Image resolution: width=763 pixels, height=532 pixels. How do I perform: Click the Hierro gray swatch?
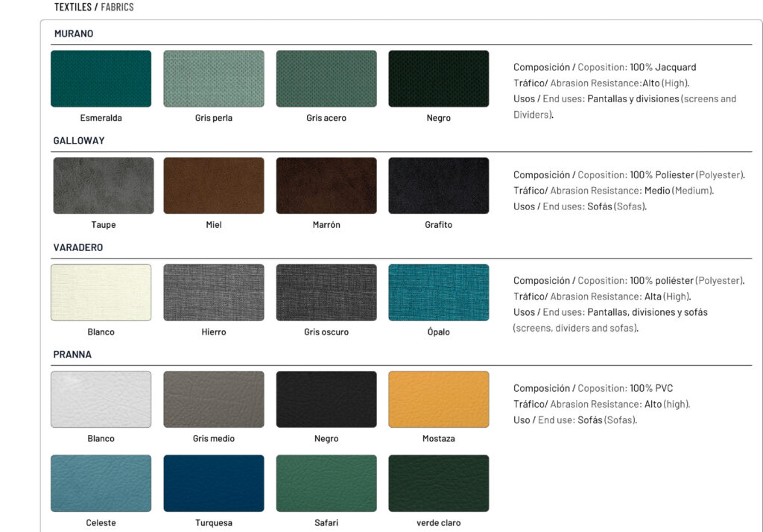[213, 292]
